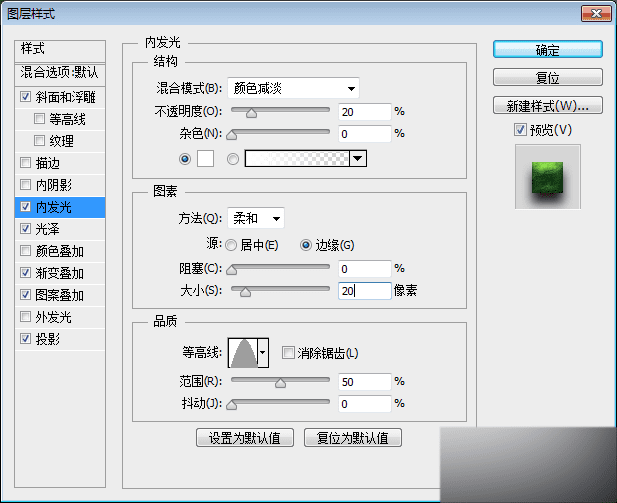Open the 渐变叠加 settings page
The image size is (617, 503).
[x=59, y=273]
